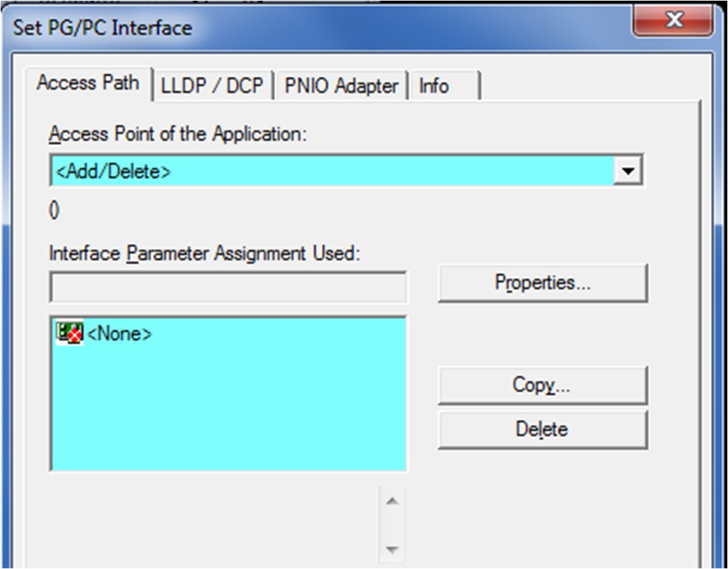Open the LLDP / DCP tab
The image size is (728, 569).
pyautogui.click(x=212, y=86)
